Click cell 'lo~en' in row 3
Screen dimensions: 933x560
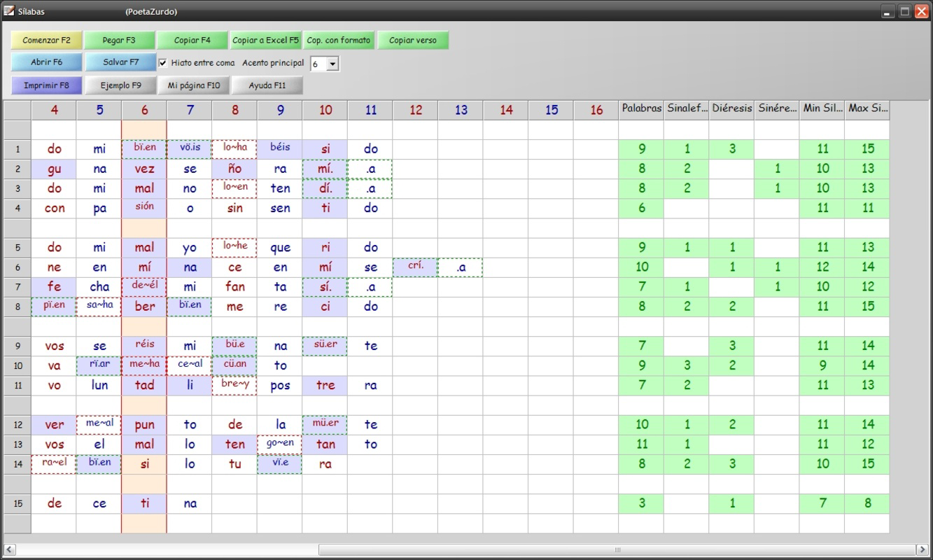click(x=234, y=188)
